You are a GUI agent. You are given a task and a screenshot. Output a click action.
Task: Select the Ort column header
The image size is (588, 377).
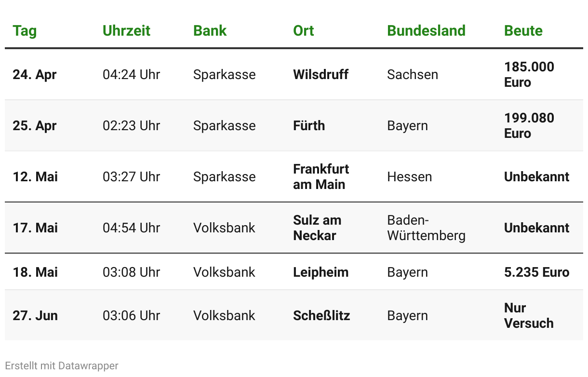click(304, 31)
